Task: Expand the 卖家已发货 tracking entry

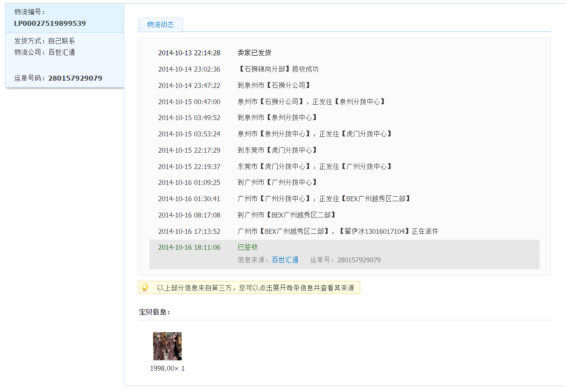Action: pos(254,53)
